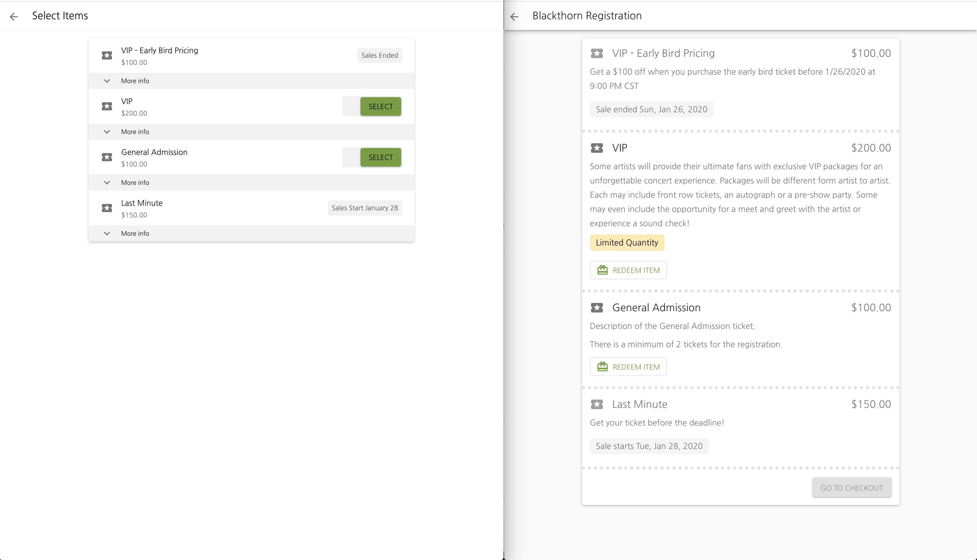This screenshot has height=560, width=977.
Task: Click back arrow beside Blackthorn Registration
Action: point(514,17)
